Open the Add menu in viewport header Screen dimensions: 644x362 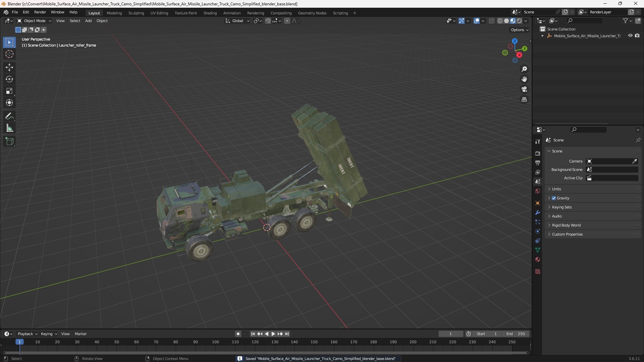point(88,21)
